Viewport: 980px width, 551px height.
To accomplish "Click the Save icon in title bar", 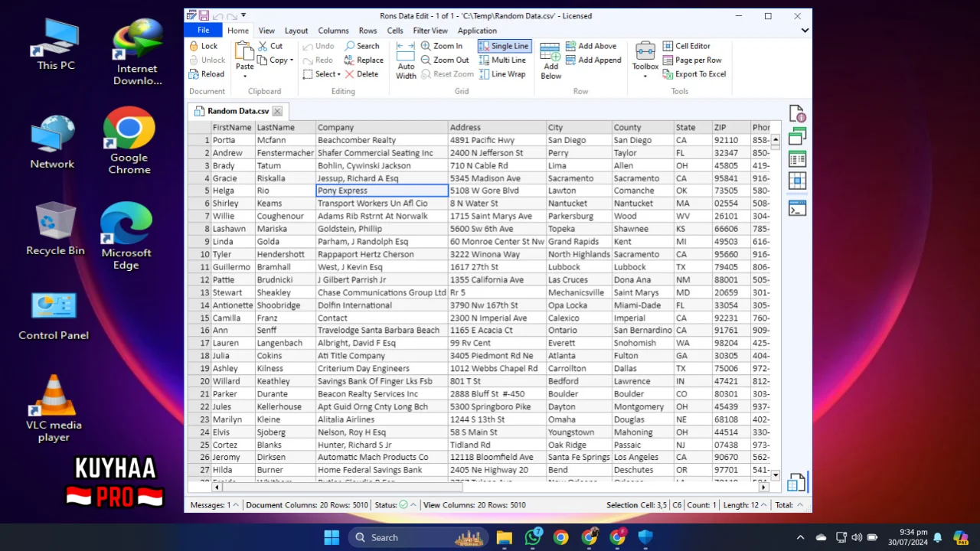I will [204, 15].
